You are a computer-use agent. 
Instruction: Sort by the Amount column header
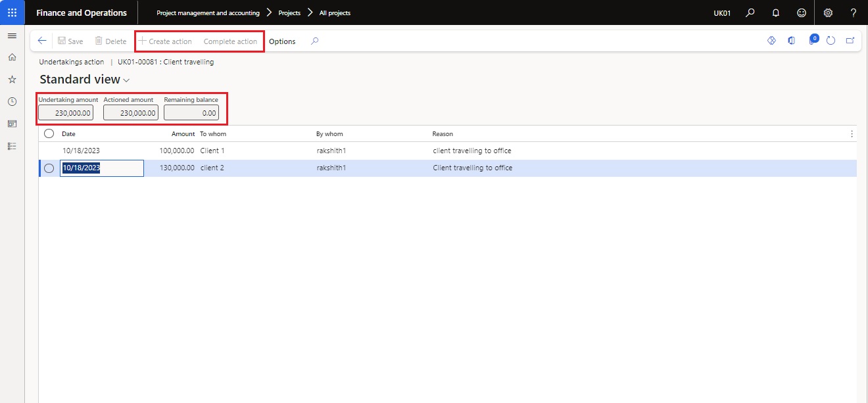pos(183,133)
